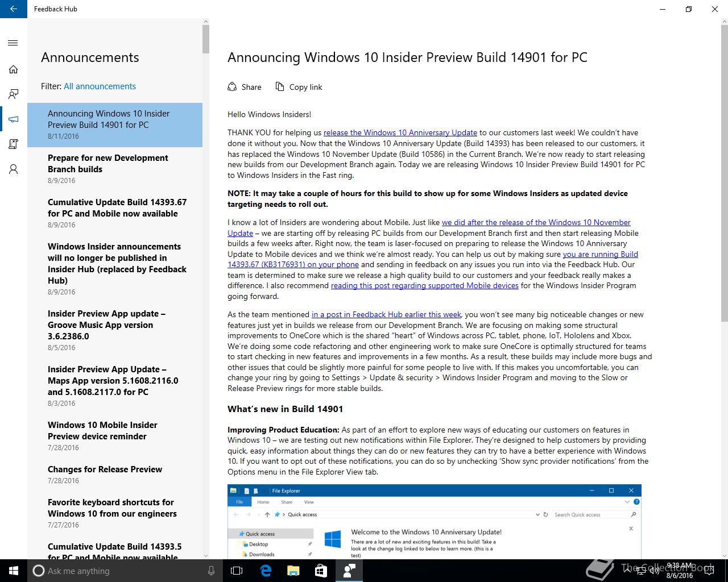Go to Home in the sidebar
The image size is (728, 582).
coord(13,69)
